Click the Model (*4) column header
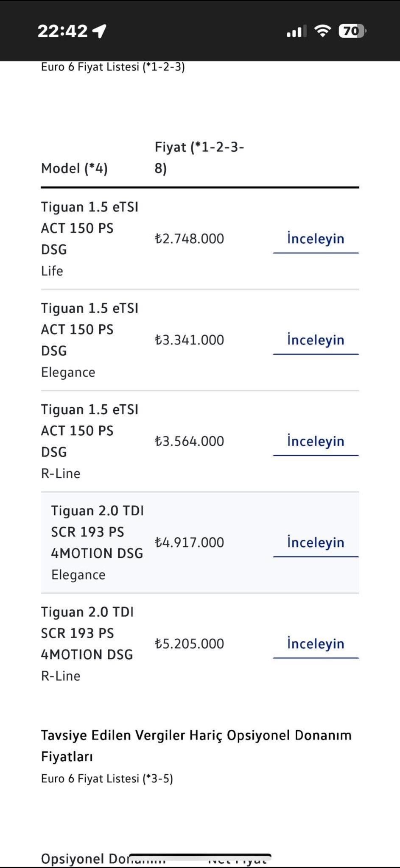The width and height of the screenshot is (400, 868). tap(74, 168)
